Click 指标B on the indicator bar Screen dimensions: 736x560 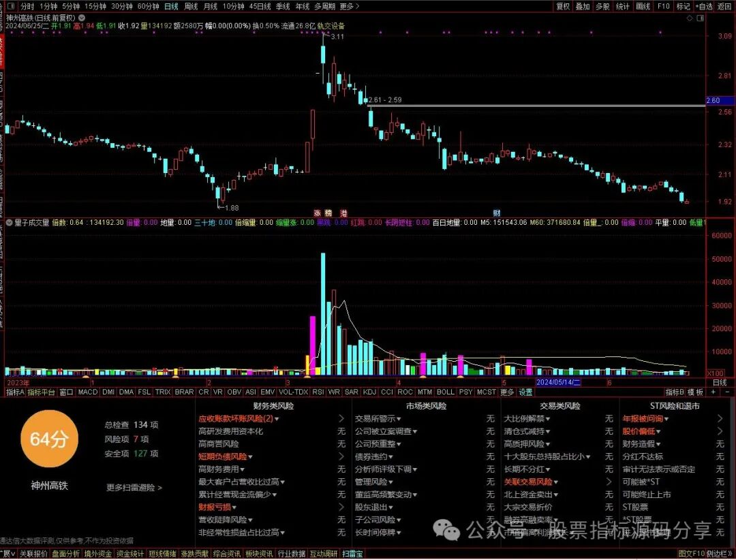pyautogui.click(x=675, y=392)
